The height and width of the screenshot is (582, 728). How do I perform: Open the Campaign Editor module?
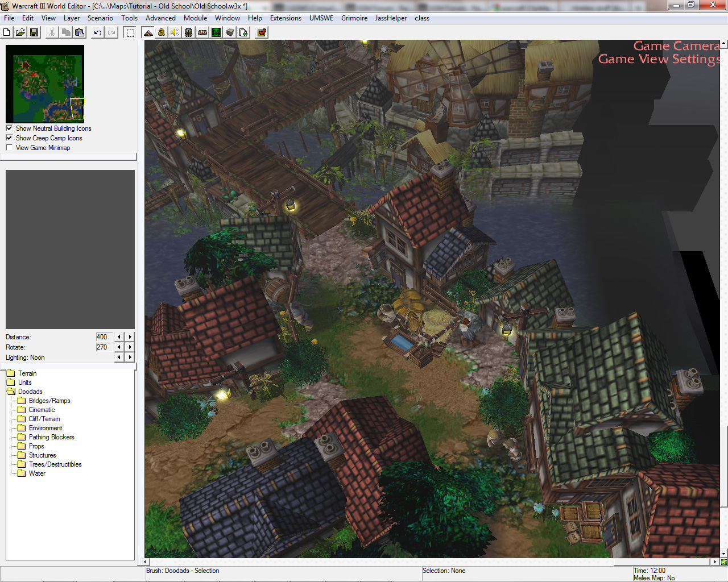click(202, 32)
